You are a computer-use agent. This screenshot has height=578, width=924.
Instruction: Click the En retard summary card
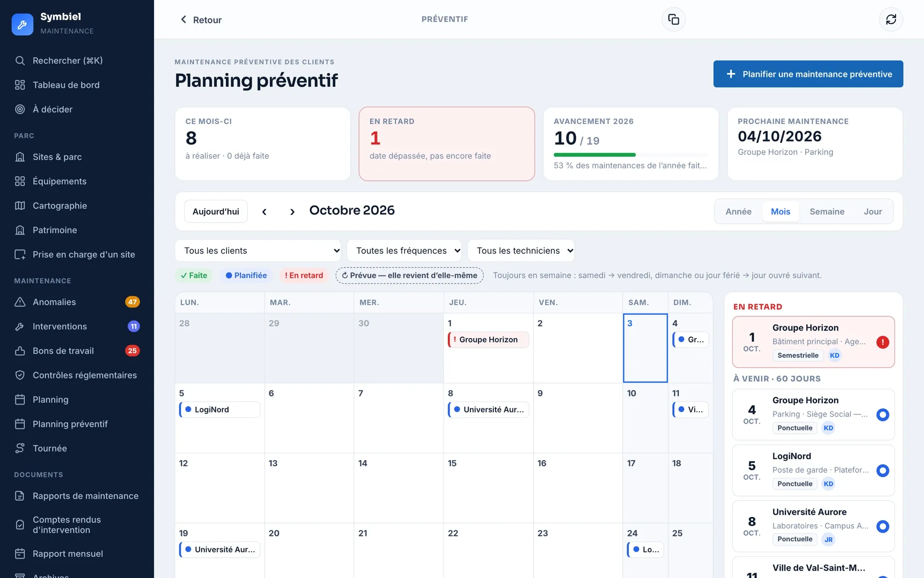(x=447, y=144)
